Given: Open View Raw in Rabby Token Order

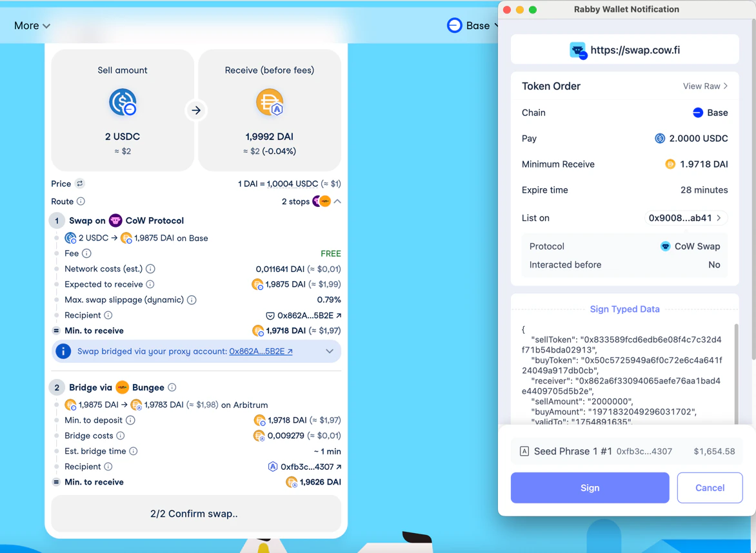Looking at the screenshot, I should click(x=706, y=86).
